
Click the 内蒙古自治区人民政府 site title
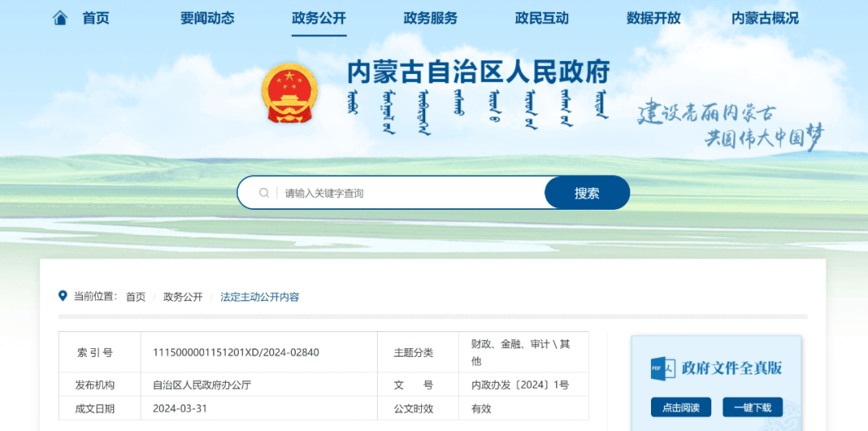coord(478,72)
